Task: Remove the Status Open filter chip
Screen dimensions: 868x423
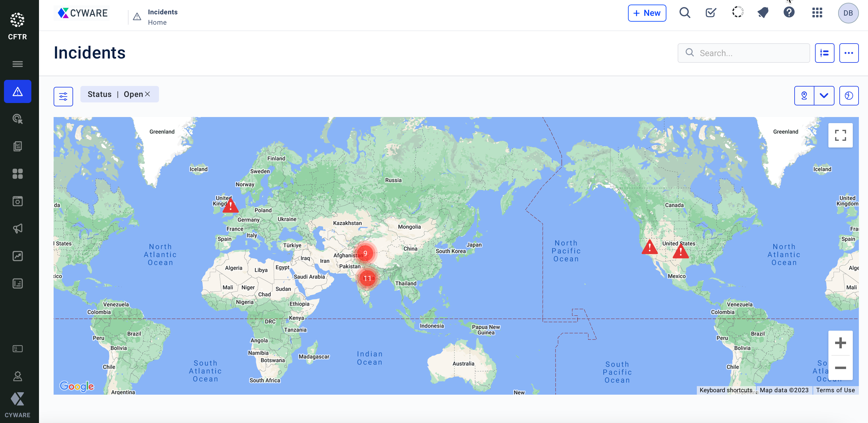Action: 147,94
